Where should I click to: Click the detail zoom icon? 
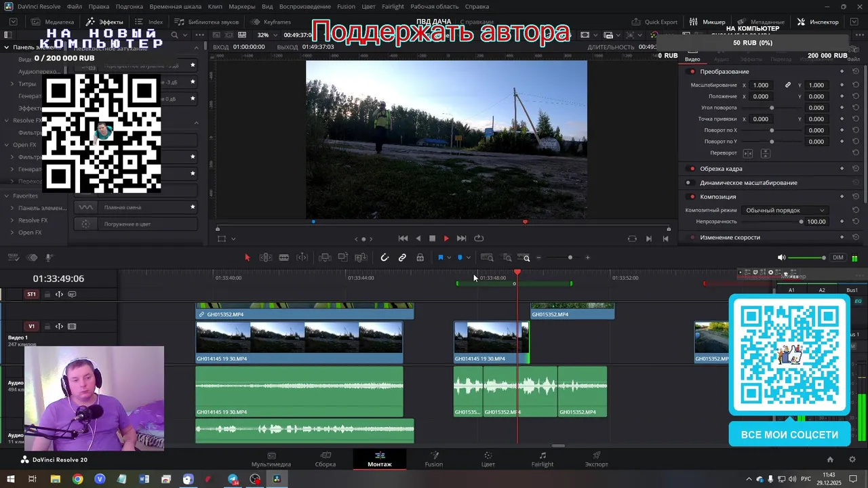pyautogui.click(x=507, y=258)
